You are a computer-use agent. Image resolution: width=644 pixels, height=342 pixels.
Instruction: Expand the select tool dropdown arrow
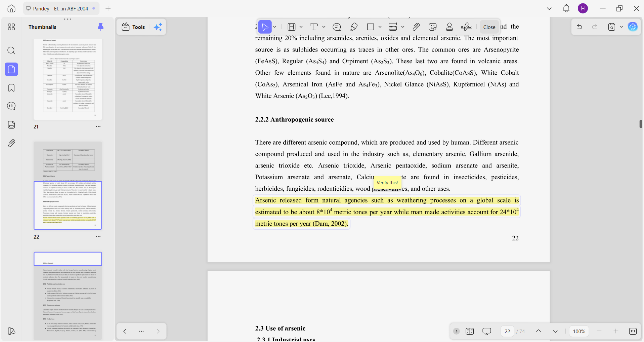click(275, 27)
